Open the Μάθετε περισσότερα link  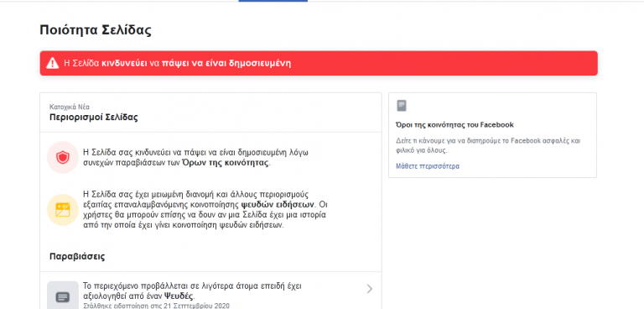click(428, 166)
